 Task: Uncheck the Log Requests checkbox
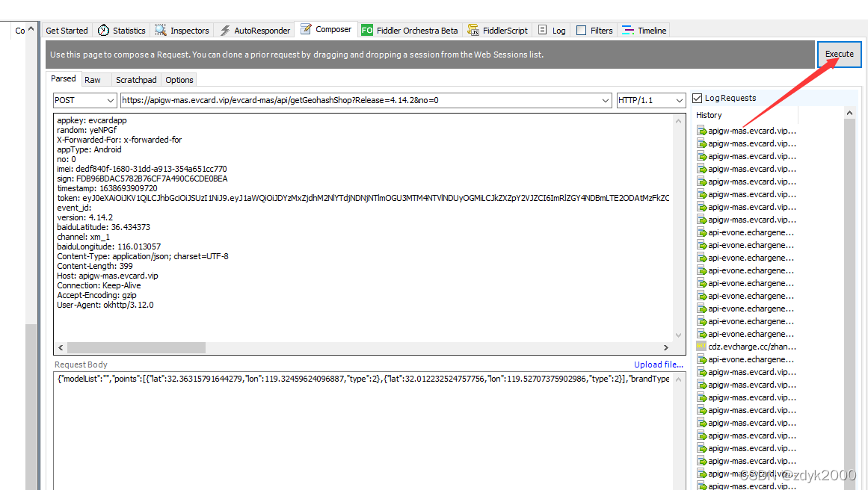[x=698, y=98]
